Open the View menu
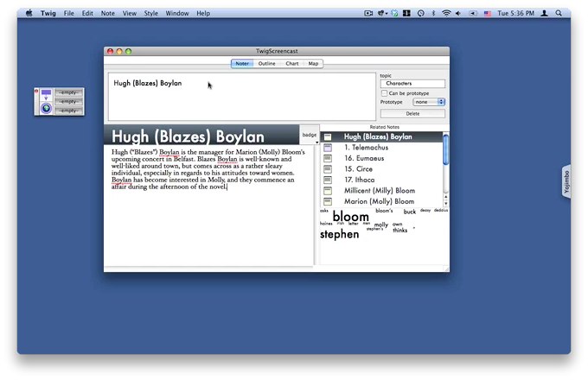Viewport: 588px width, 380px height. (x=130, y=13)
